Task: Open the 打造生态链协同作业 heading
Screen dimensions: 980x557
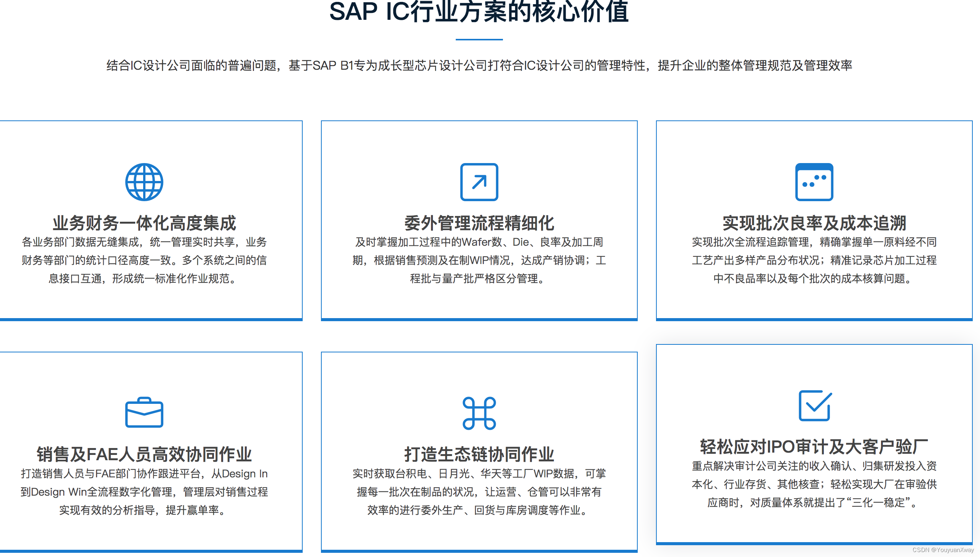Action: tap(479, 454)
